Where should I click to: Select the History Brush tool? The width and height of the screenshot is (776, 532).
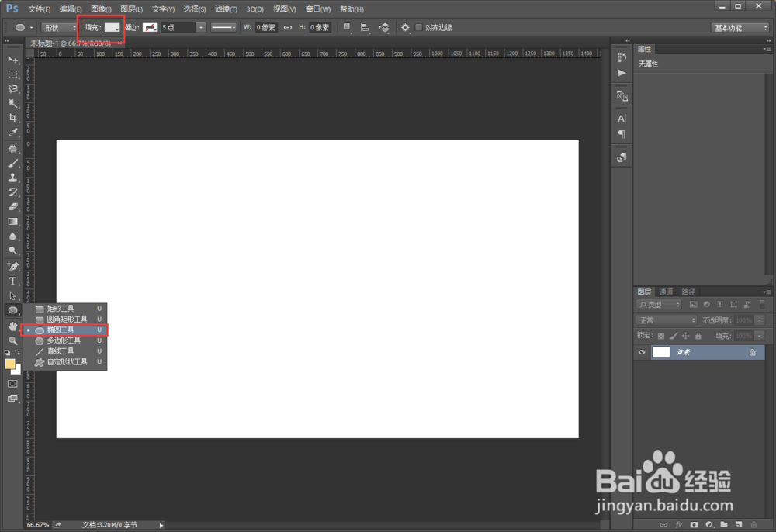tap(12, 192)
